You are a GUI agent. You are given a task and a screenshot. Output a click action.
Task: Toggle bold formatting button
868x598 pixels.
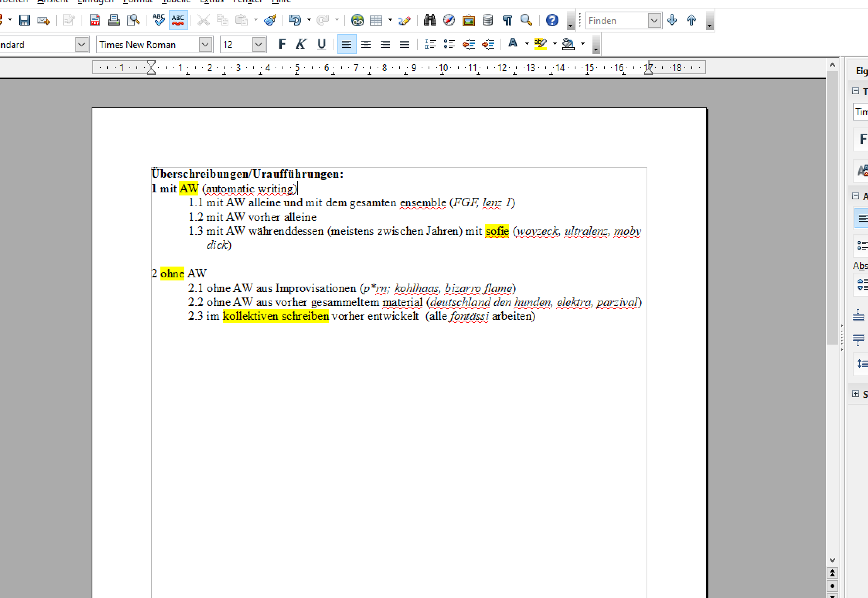(282, 44)
